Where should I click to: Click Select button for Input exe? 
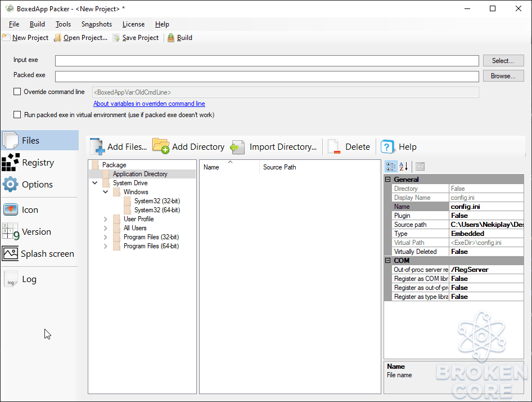[x=503, y=61]
